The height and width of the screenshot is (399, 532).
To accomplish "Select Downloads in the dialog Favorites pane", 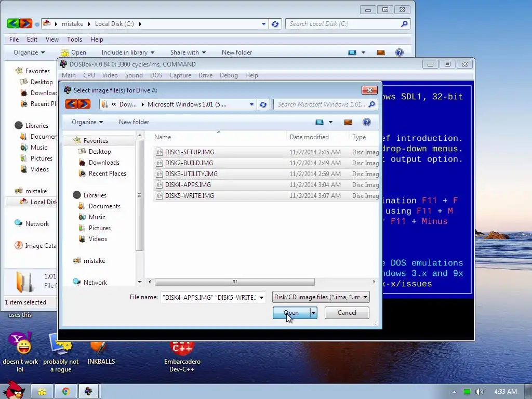I will [x=104, y=163].
